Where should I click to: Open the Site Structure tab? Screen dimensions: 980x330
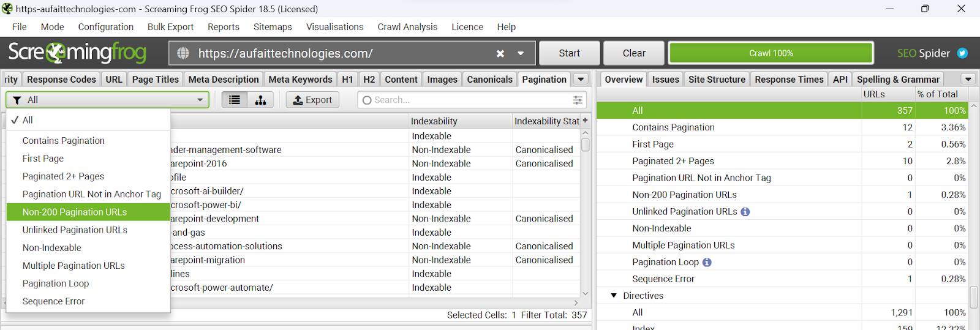717,79
